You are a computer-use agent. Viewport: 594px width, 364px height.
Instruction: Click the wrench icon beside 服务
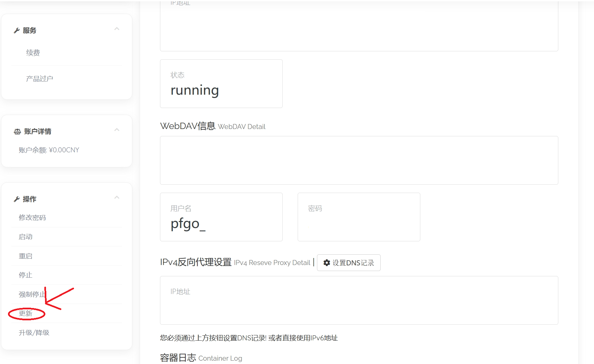point(17,31)
